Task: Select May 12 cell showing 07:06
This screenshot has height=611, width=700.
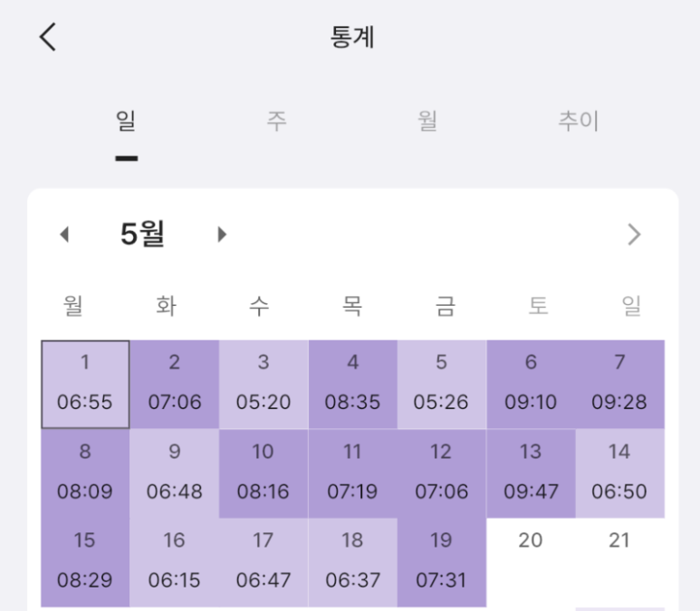Action: point(442,473)
